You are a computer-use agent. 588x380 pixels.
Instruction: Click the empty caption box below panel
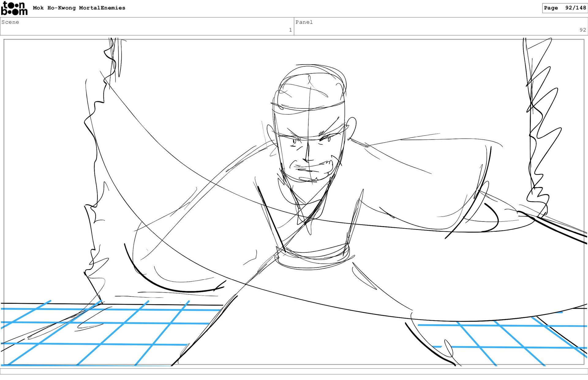point(294,371)
